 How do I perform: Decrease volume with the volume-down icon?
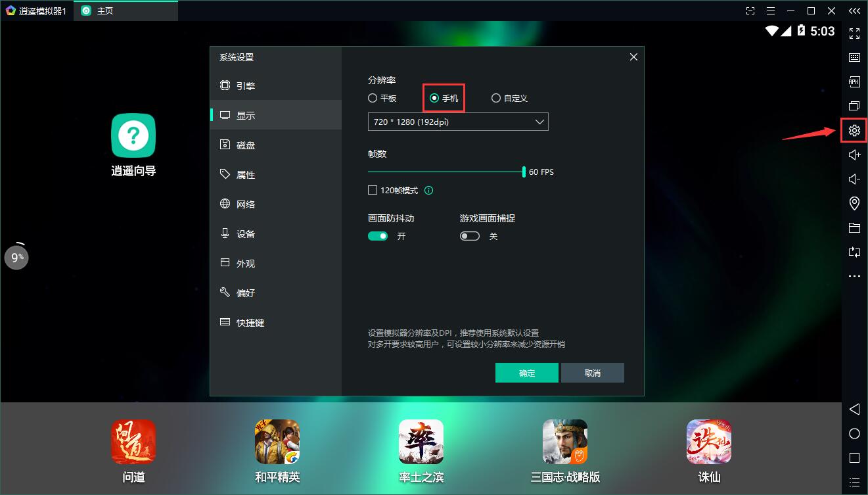[x=854, y=179]
